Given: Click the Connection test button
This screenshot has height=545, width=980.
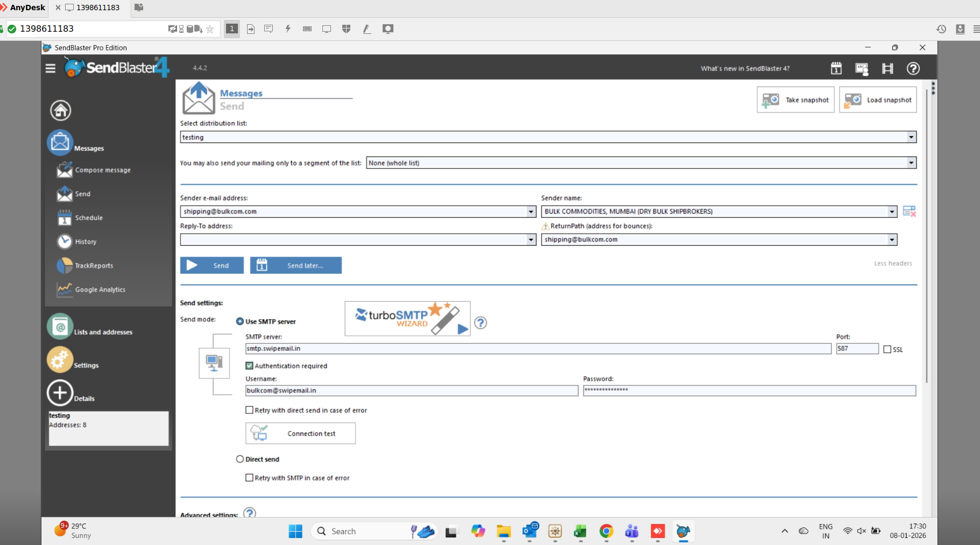Looking at the screenshot, I should coord(300,434).
